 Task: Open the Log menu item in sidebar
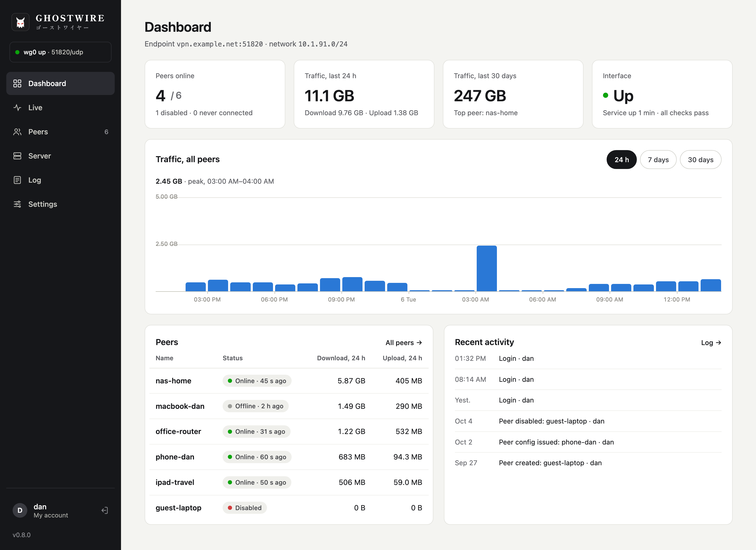click(60, 180)
